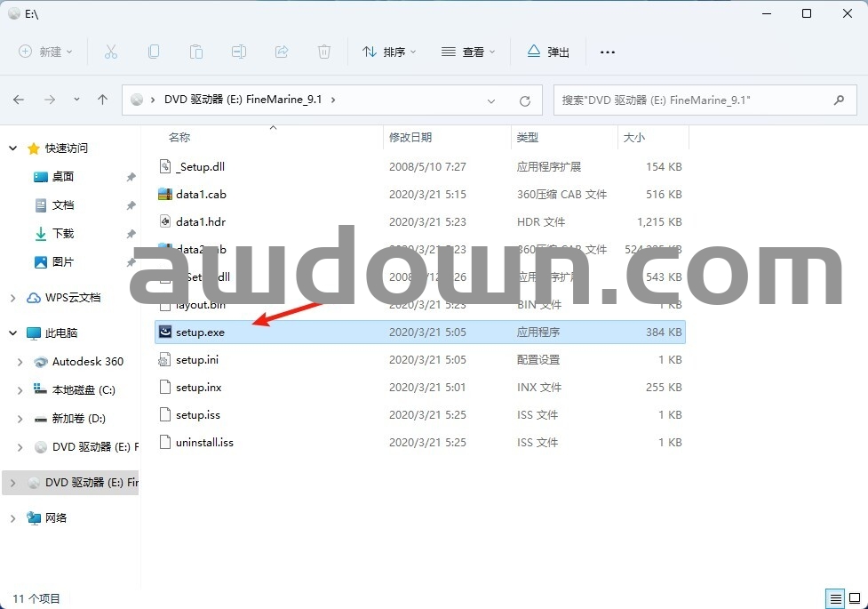Switch to details view layout icon
The image size is (868, 609).
[834, 598]
